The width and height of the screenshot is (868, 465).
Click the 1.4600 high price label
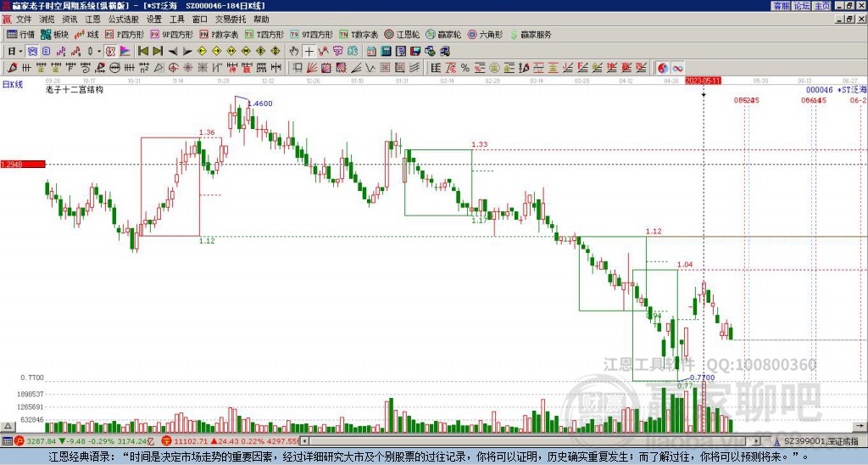click(x=259, y=104)
